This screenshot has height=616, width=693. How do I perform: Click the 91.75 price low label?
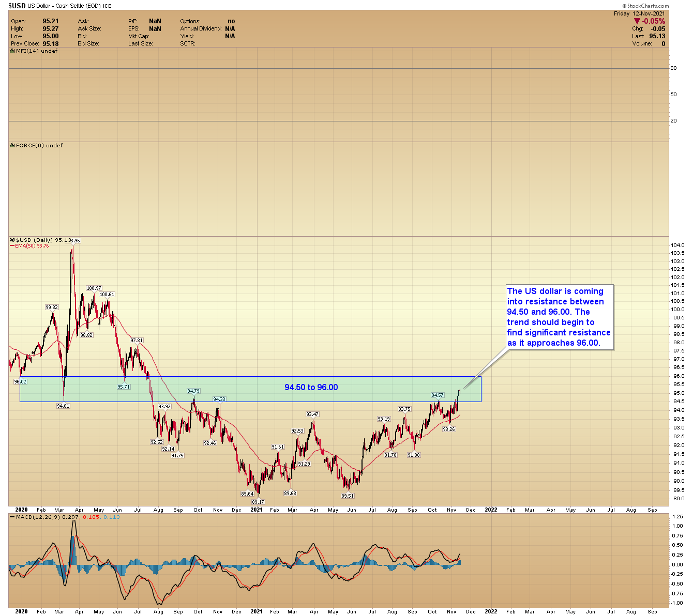(x=177, y=456)
